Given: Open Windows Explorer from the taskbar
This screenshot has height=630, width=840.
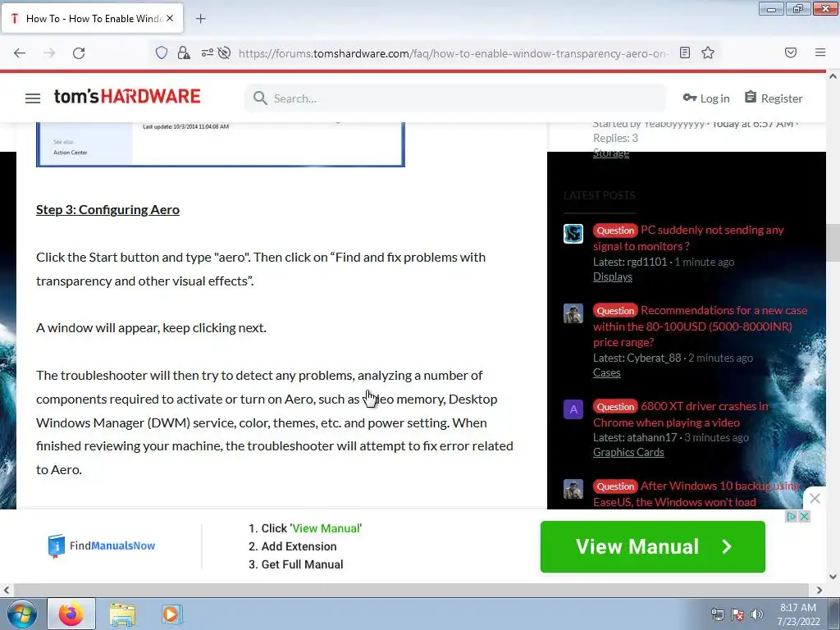Looking at the screenshot, I should 122,614.
